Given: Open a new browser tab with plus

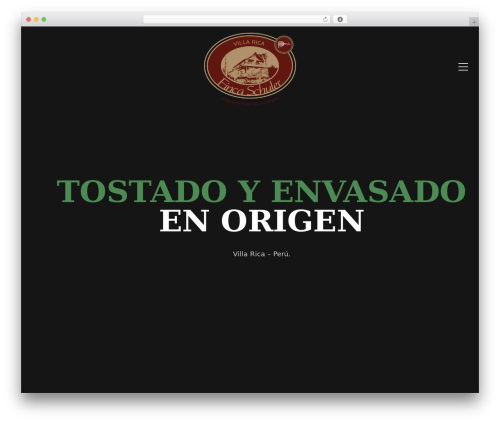Looking at the screenshot, I should pos(474,22).
